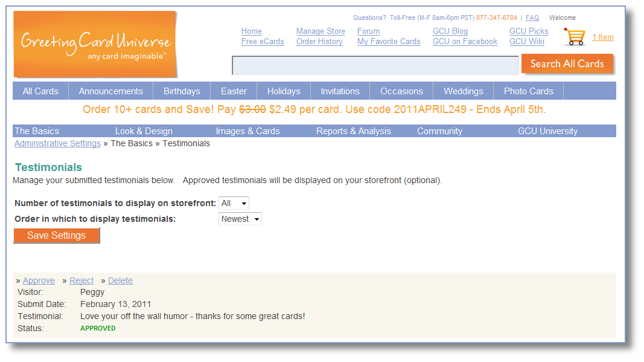Open the Free eCards link

point(263,42)
